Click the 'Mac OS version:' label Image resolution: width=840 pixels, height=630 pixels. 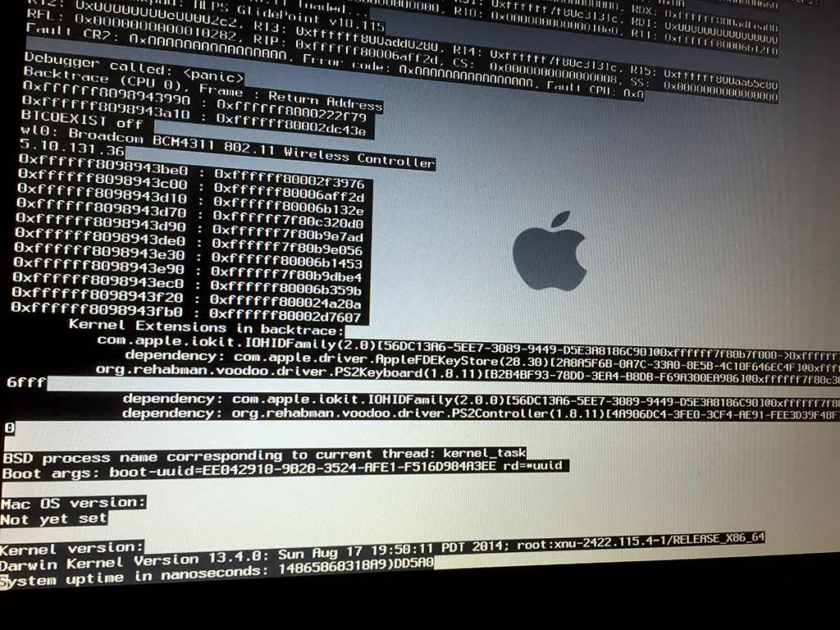pos(73,504)
